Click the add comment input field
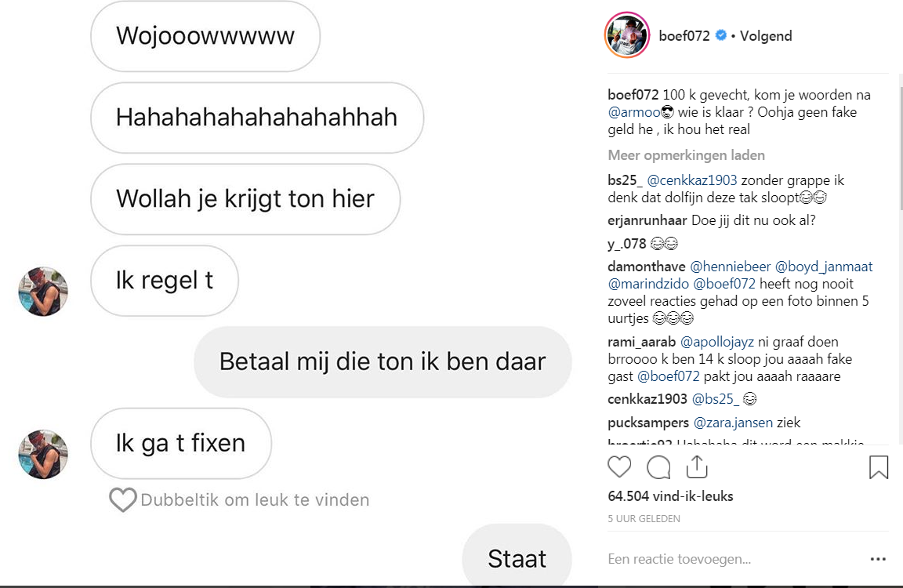Screen dimensions: 903x588 coord(729,559)
